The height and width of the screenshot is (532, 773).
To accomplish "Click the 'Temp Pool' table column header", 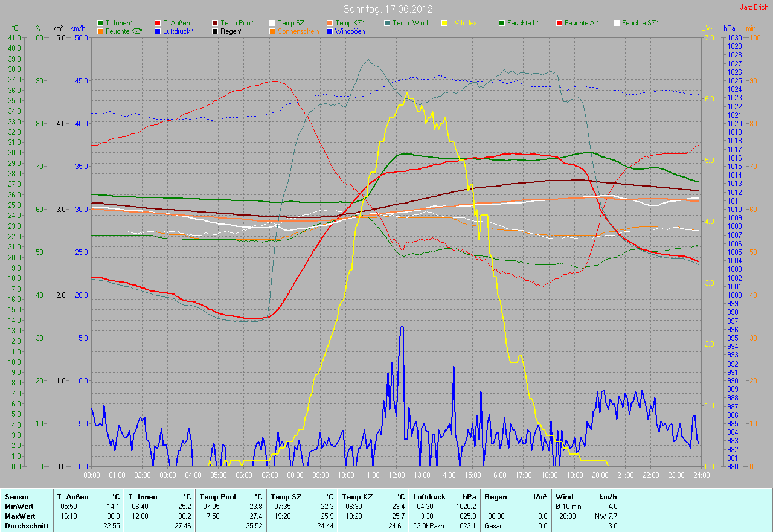I will tap(217, 497).
